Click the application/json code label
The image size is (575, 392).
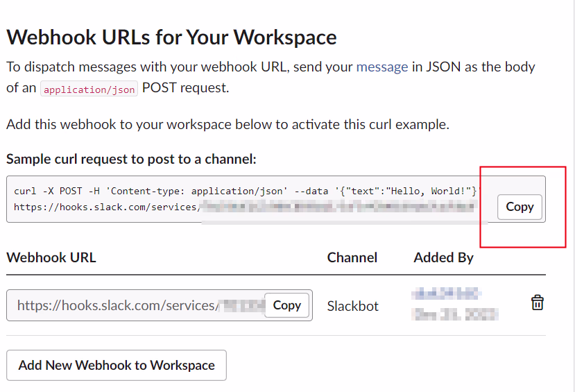click(x=89, y=89)
